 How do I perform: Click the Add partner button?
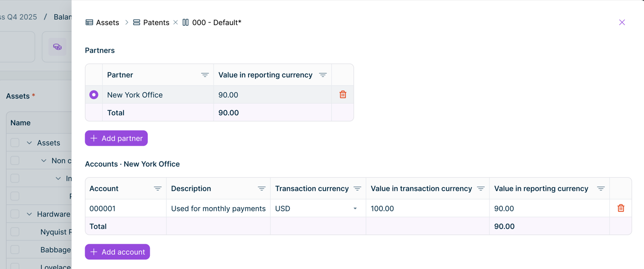click(116, 139)
